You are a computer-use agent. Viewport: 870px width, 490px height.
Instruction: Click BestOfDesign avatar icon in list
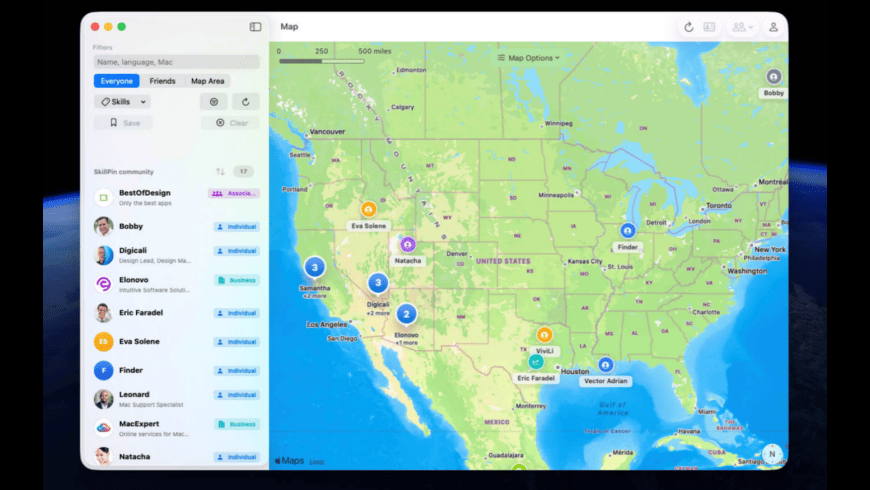(x=103, y=197)
